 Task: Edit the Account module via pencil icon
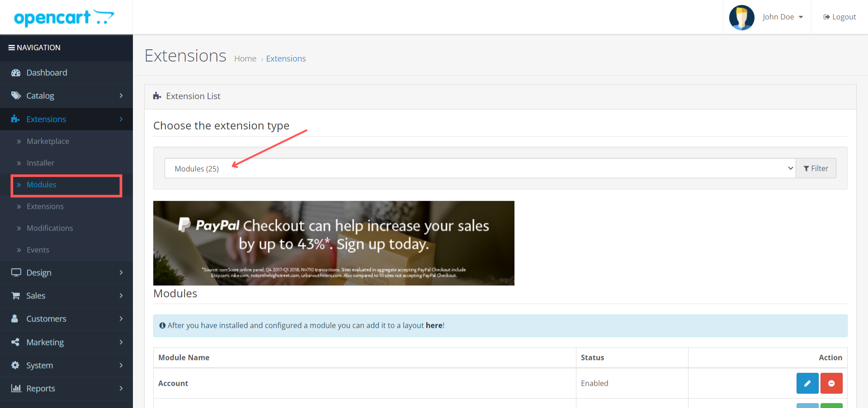[x=807, y=383]
